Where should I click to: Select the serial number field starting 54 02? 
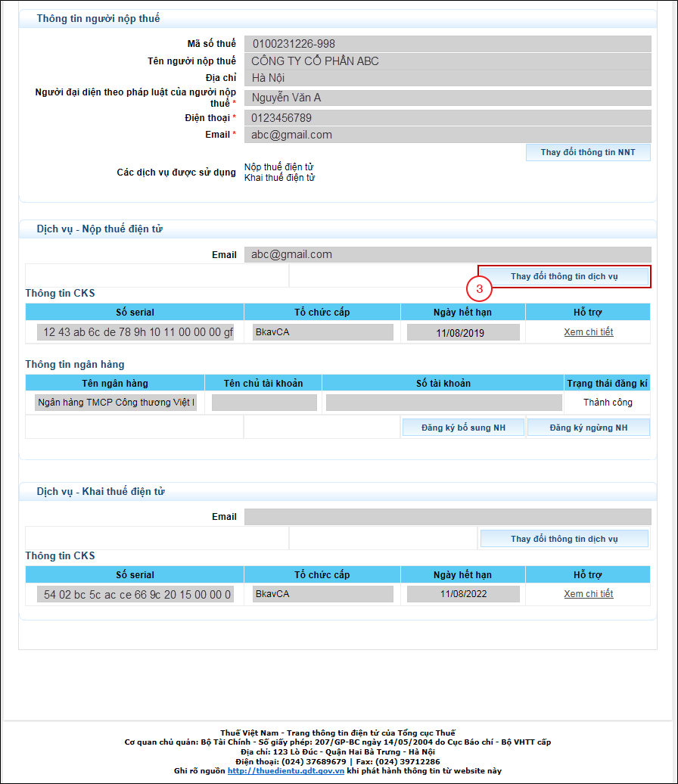pyautogui.click(x=135, y=595)
